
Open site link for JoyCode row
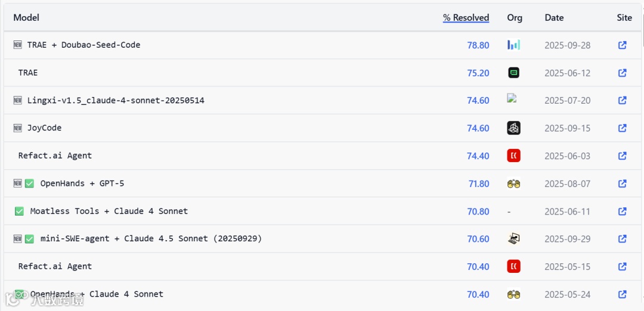(x=622, y=128)
